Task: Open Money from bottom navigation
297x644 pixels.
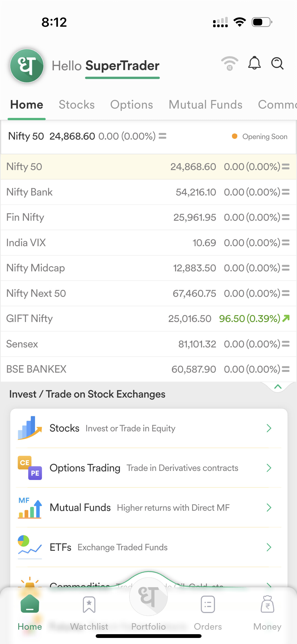Action: coord(267,611)
